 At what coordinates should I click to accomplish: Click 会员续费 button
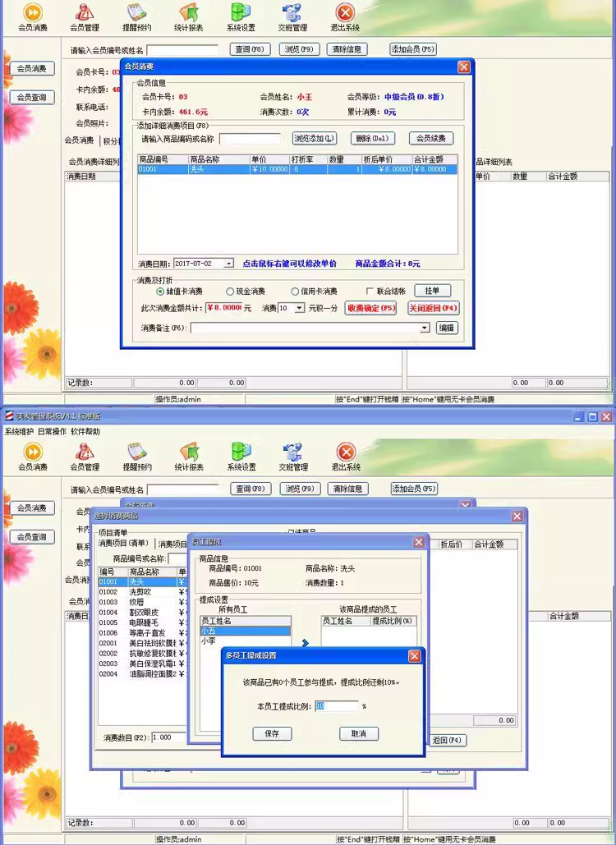[x=430, y=139]
